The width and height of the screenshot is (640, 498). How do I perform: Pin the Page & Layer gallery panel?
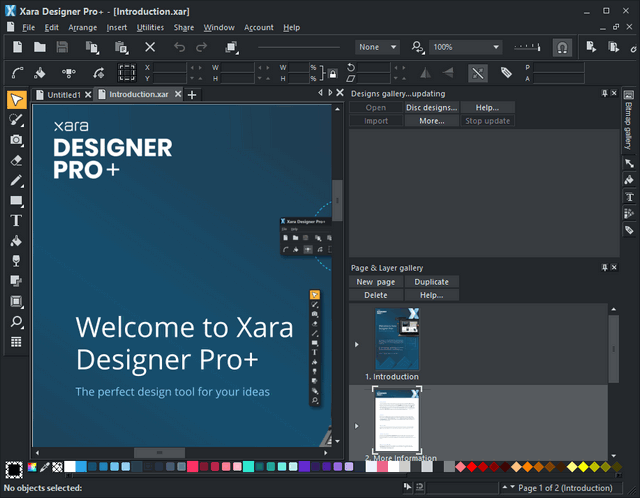pos(604,268)
